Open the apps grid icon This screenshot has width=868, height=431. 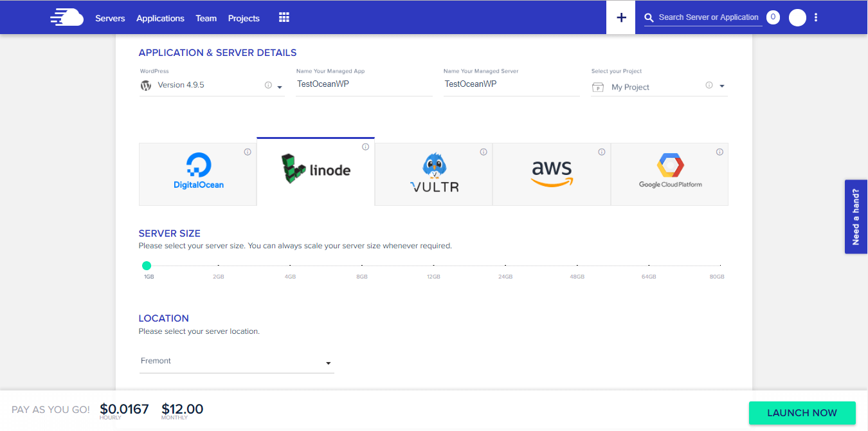284,17
